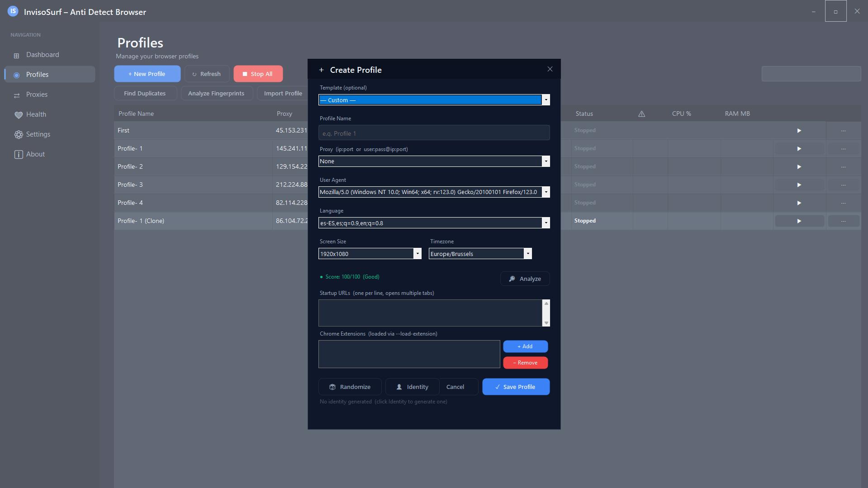Select the Profile- 4 row name

click(x=130, y=203)
